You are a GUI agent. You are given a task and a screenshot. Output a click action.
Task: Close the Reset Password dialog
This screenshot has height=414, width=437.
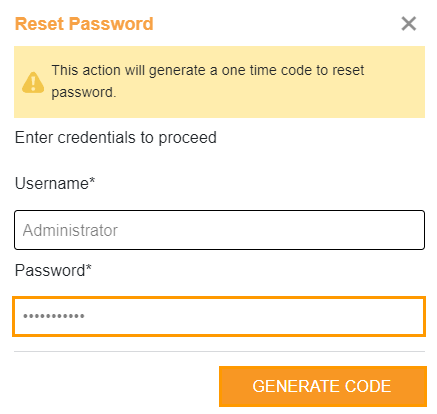pos(409,24)
